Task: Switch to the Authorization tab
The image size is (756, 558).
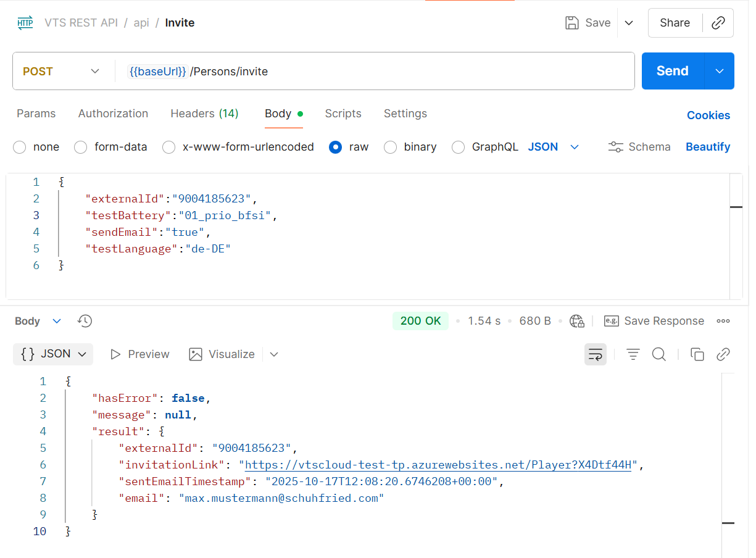Action: (113, 114)
